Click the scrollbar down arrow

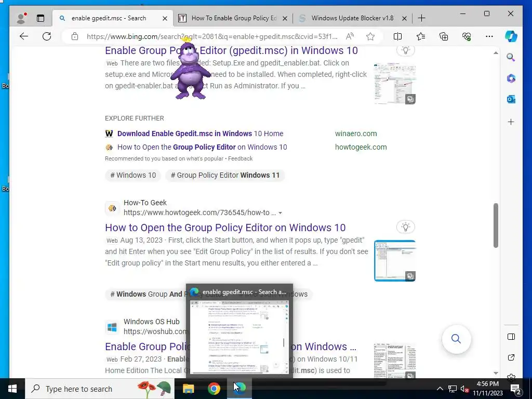click(x=496, y=373)
